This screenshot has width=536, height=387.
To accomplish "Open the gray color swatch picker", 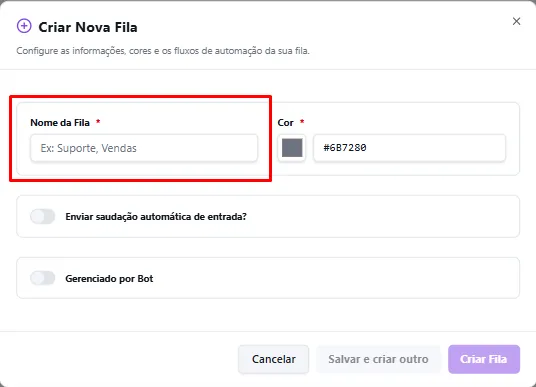I will (292, 148).
